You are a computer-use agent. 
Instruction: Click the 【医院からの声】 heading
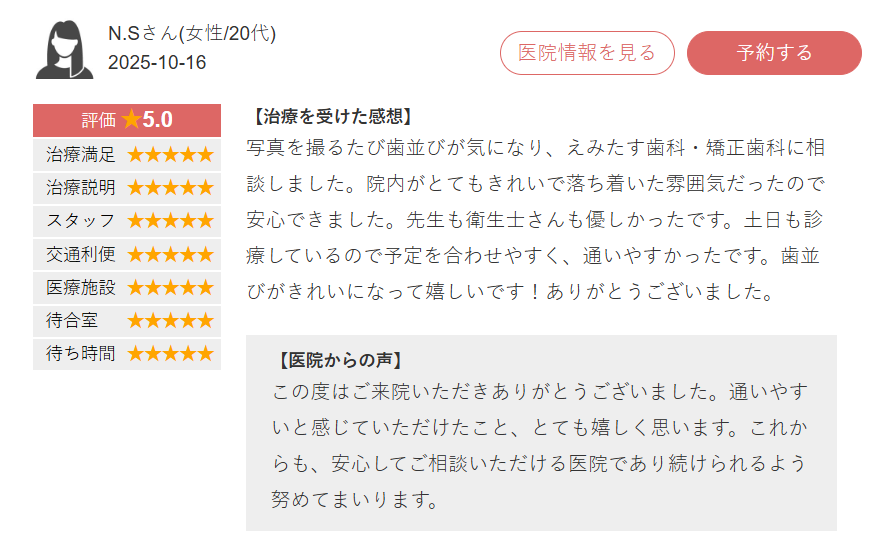pos(342,360)
